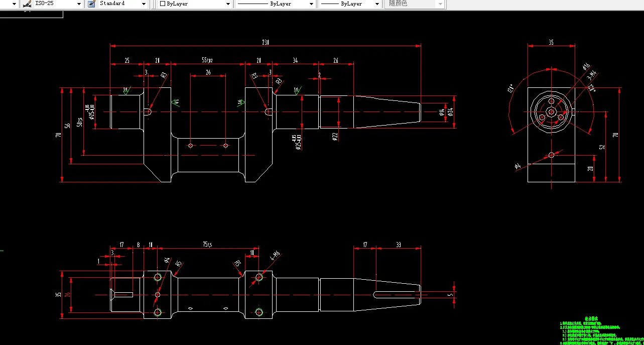Screen dimensions: 644x345
Task: Select the 33 dimension in the bottom view
Action: (x=398, y=245)
